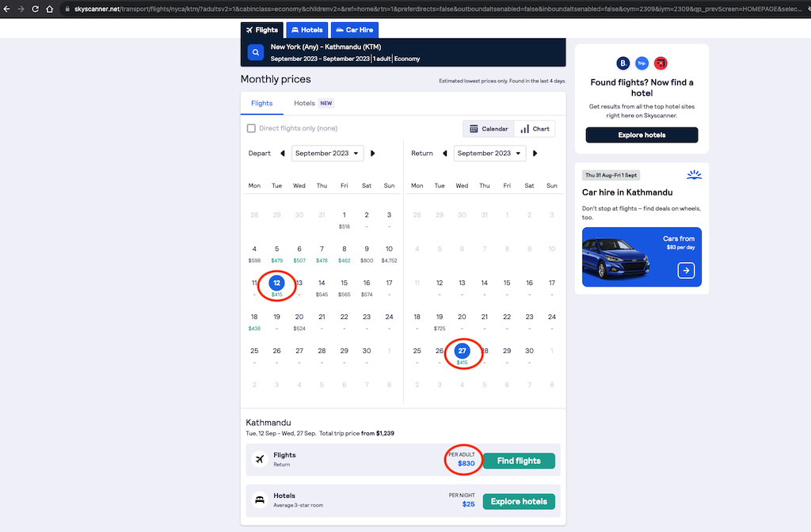Switch to the Car Hire tab
This screenshot has width=811, height=532.
(354, 29)
